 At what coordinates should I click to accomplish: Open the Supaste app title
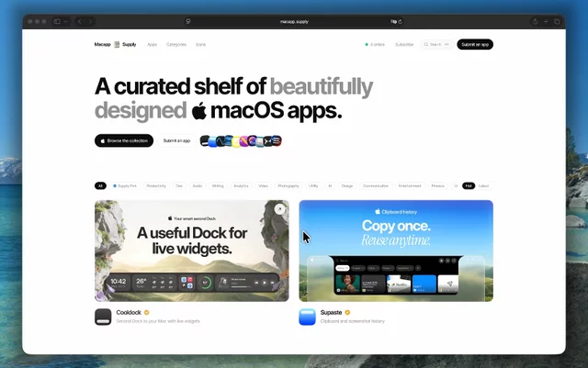pos(331,313)
